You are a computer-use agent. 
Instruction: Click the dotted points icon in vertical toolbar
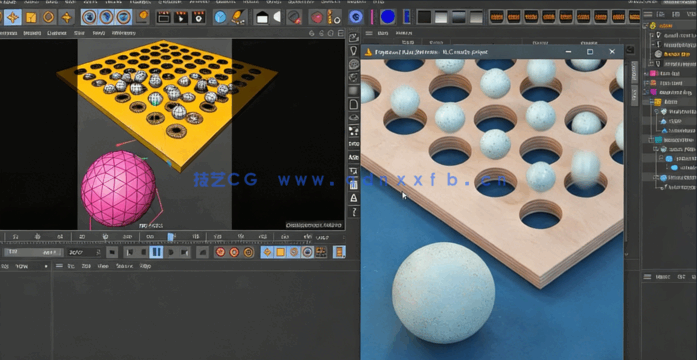[354, 131]
